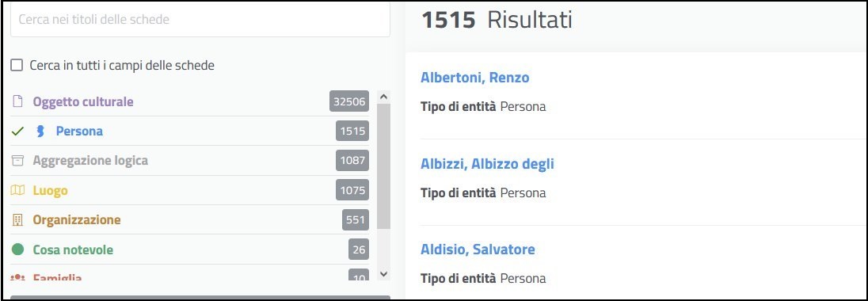This screenshot has width=868, height=301.
Task: Open the Albertoni, Renzo record
Action: (475, 78)
